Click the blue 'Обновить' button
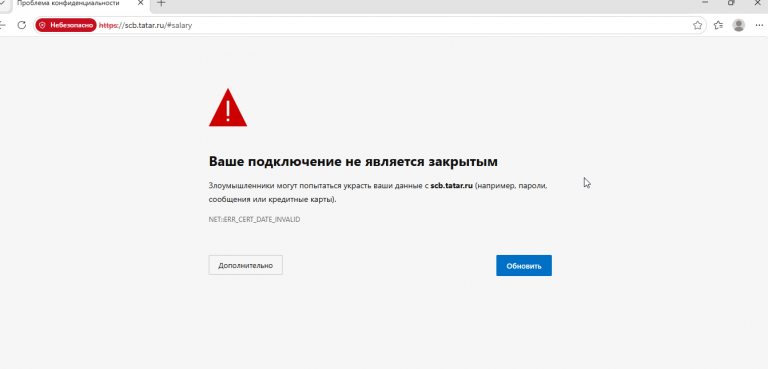 [524, 266]
